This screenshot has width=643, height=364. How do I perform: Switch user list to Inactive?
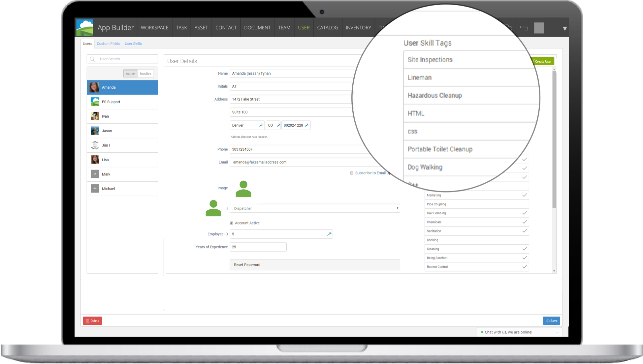click(145, 74)
